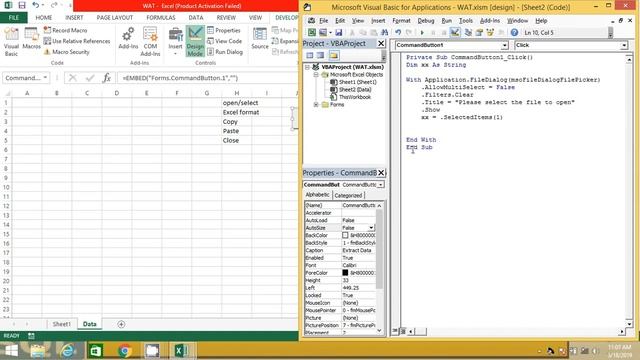The width and height of the screenshot is (640, 360).
Task: Run Sub with green play icon
Action: coord(422,32)
